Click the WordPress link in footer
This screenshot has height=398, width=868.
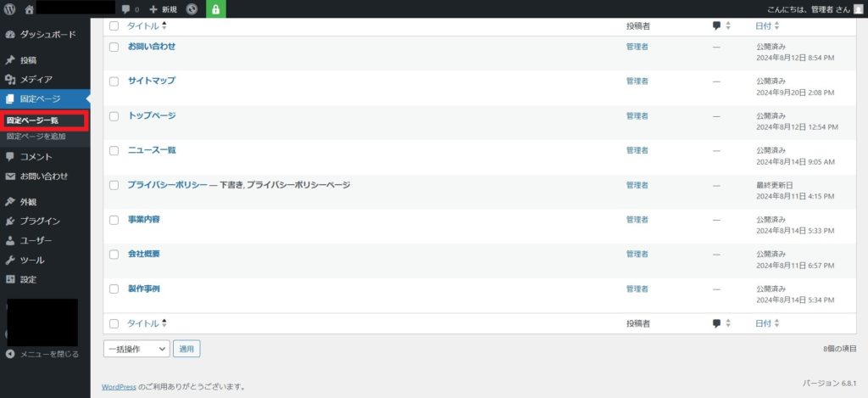(119, 386)
